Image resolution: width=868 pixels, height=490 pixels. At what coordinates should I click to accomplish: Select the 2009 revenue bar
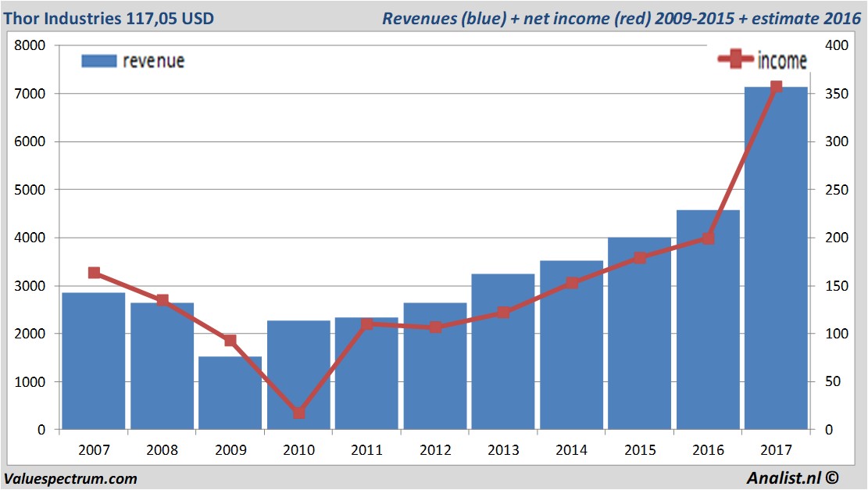[x=230, y=393]
